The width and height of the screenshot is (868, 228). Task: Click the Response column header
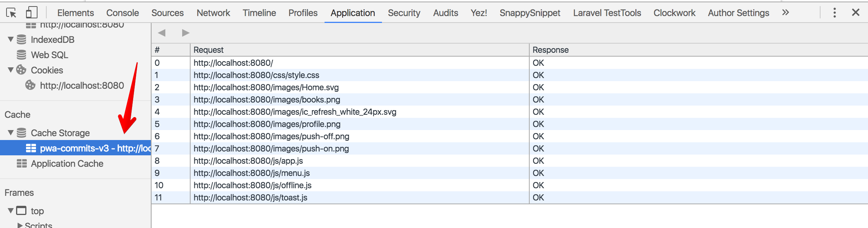click(x=550, y=50)
